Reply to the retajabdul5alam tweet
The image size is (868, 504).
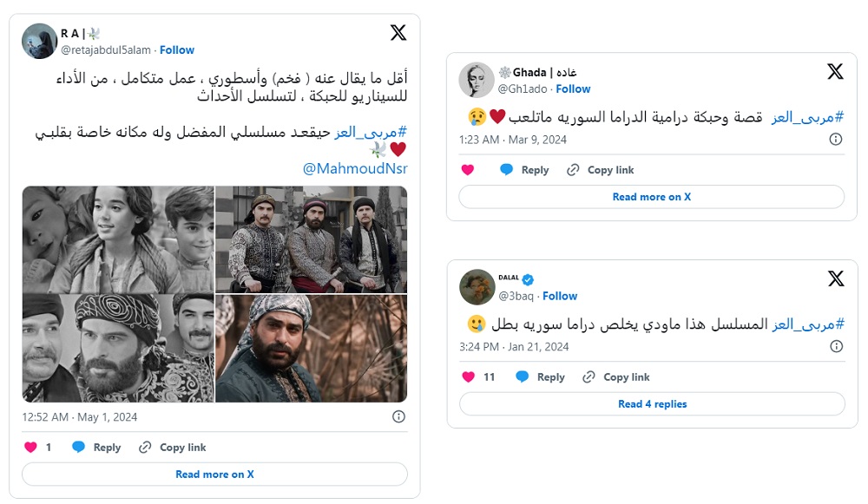tap(96, 447)
